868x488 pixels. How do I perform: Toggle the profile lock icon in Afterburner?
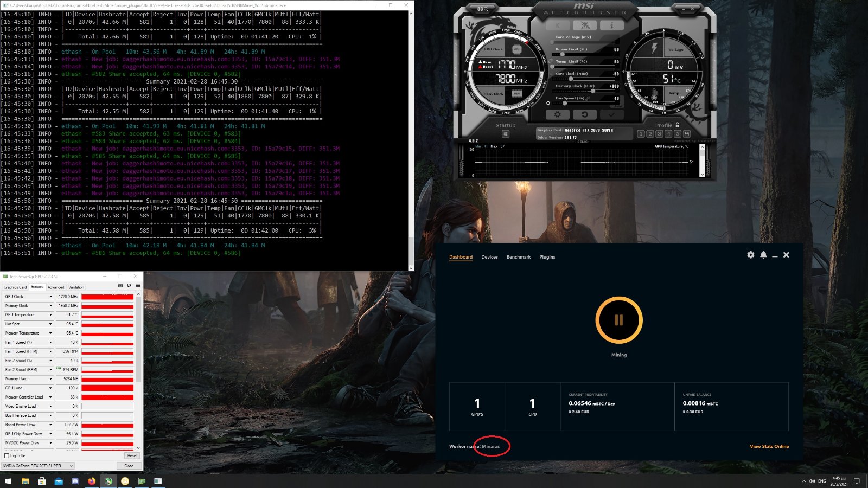point(677,125)
